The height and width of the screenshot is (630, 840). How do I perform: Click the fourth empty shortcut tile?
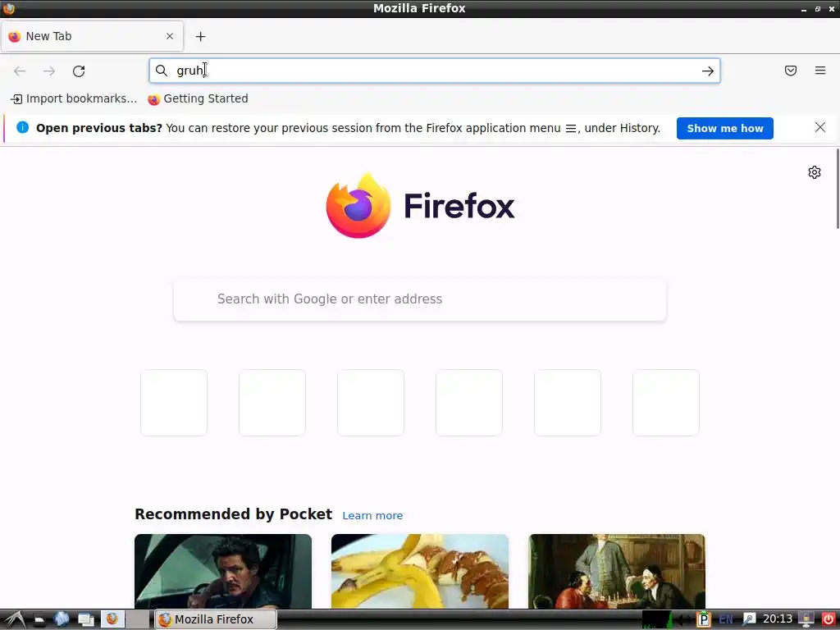(x=469, y=402)
